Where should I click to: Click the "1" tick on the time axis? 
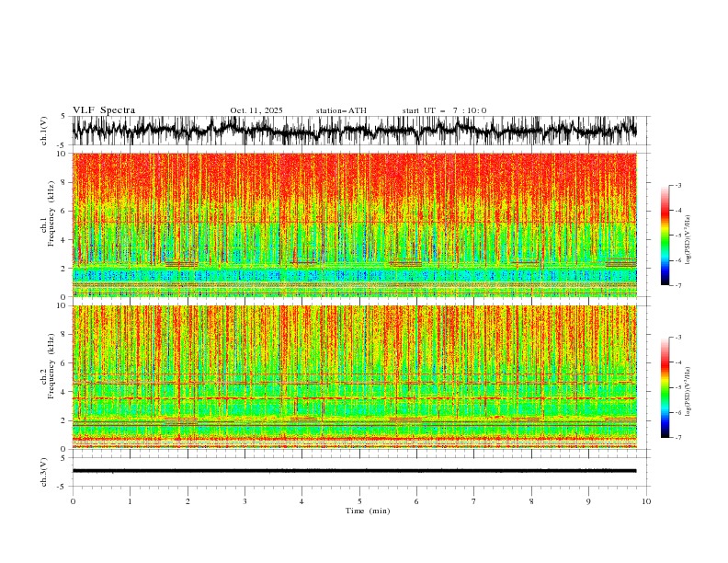(x=130, y=501)
